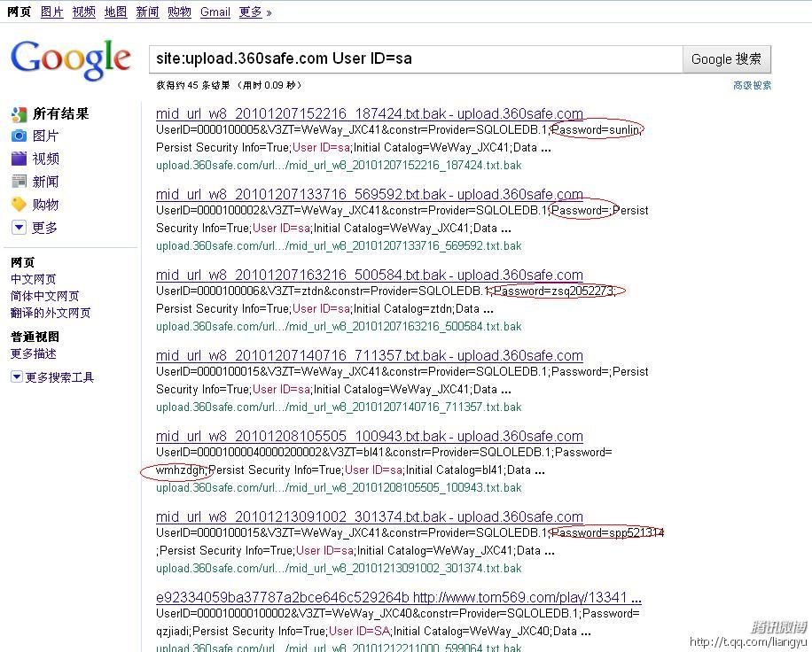812x652 pixels.
Task: Open result mid_url_w8_20101207152216_187424.txt.bak
Action: [370, 113]
